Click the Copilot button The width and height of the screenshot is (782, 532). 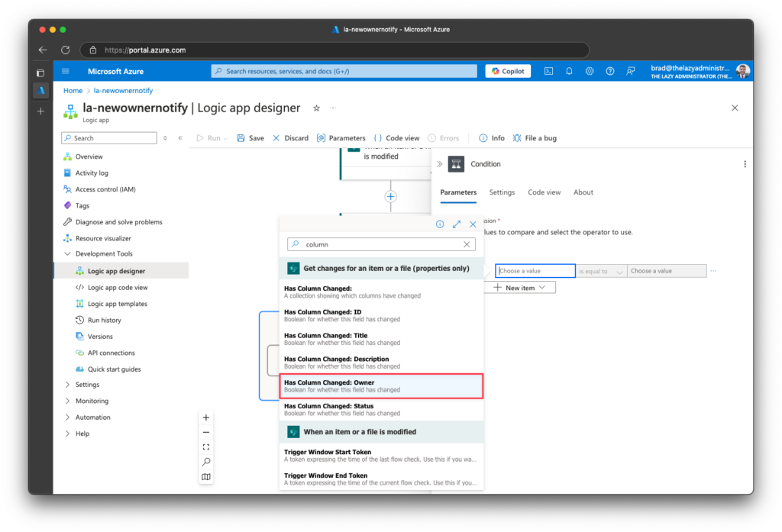[508, 71]
